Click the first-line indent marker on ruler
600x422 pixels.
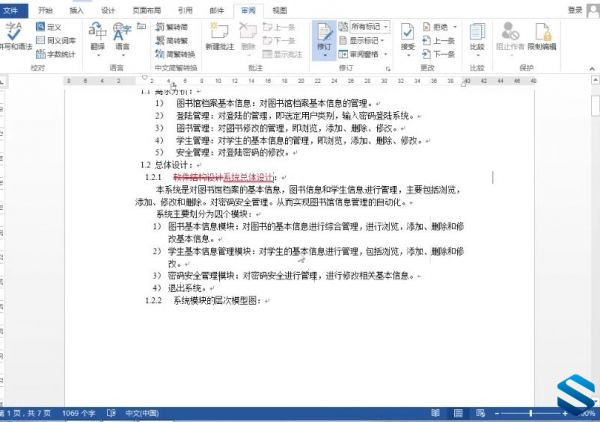point(144,78)
